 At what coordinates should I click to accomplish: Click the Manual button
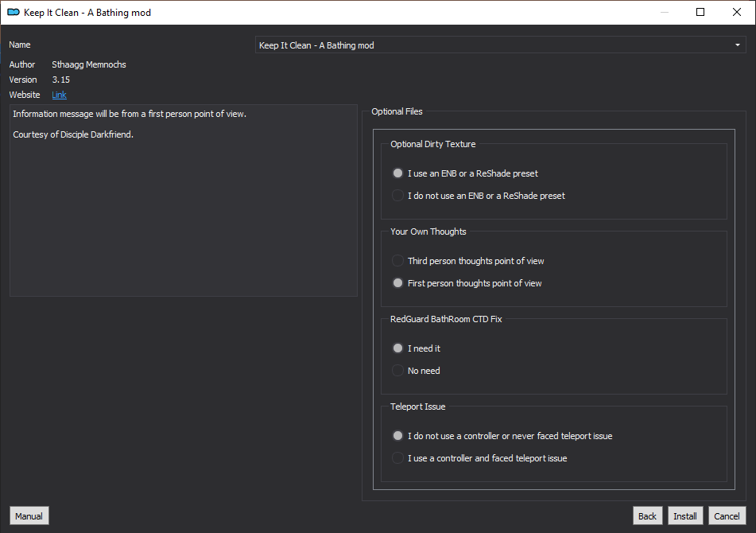tap(29, 516)
